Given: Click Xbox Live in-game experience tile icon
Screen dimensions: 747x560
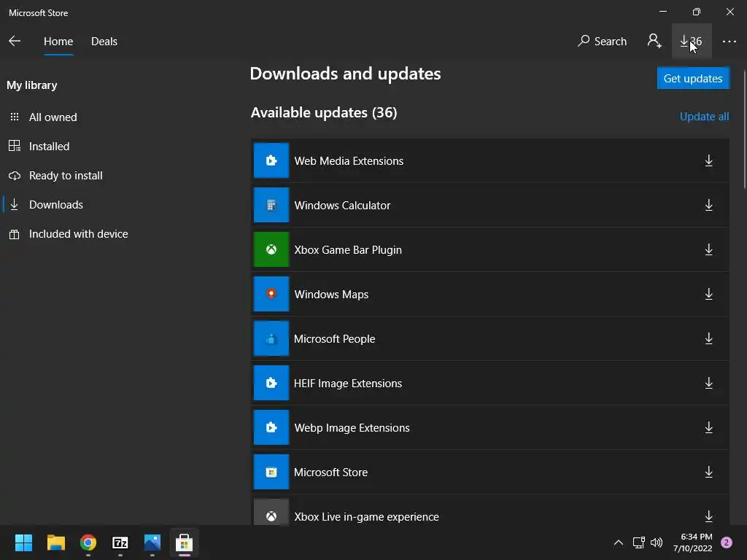Looking at the screenshot, I should pyautogui.click(x=271, y=513).
